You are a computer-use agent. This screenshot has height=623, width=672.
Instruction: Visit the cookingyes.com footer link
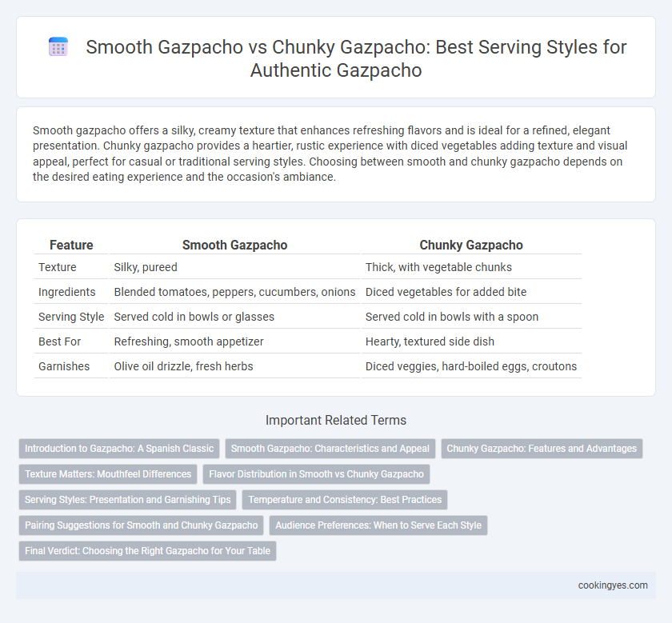tap(613, 585)
